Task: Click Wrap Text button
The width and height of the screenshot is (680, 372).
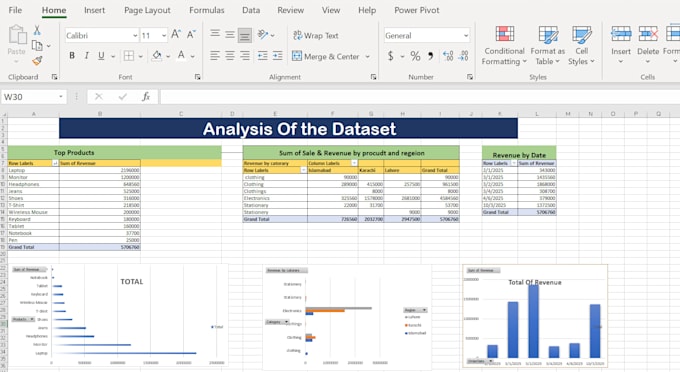Action: [x=316, y=36]
